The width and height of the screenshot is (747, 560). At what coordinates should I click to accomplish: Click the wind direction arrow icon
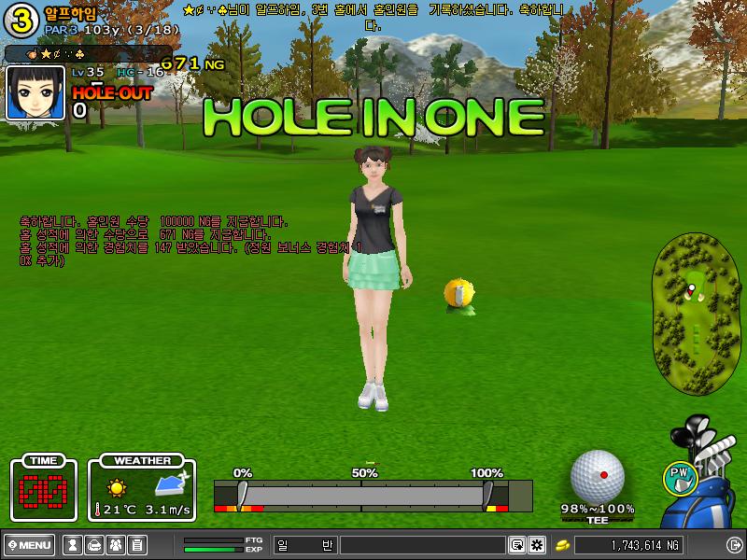(172, 484)
